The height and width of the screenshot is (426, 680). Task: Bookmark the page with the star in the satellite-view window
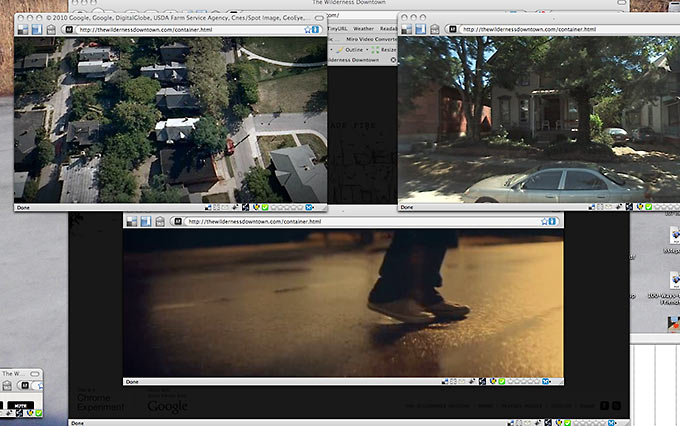pyautogui.click(x=307, y=29)
